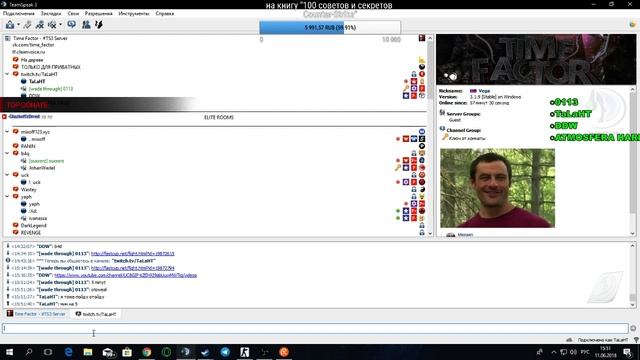The height and width of the screenshot is (360, 640).
Task: Toggle the away status toolbar icon
Action: click(x=40, y=25)
